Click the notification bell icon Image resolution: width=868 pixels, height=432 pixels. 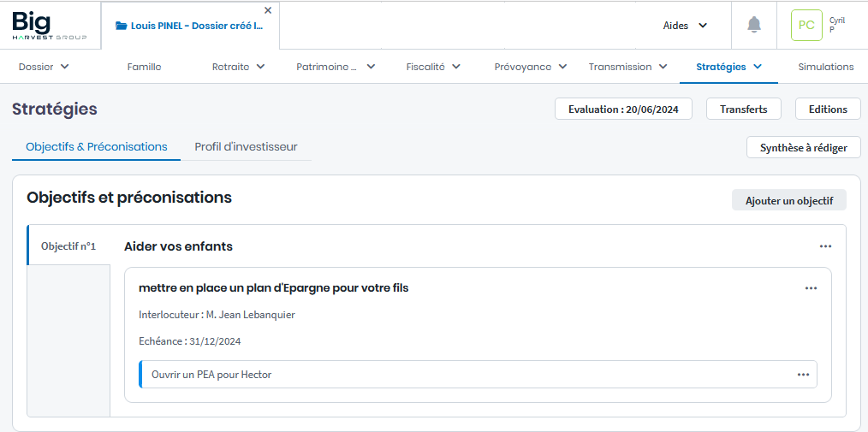(x=753, y=25)
